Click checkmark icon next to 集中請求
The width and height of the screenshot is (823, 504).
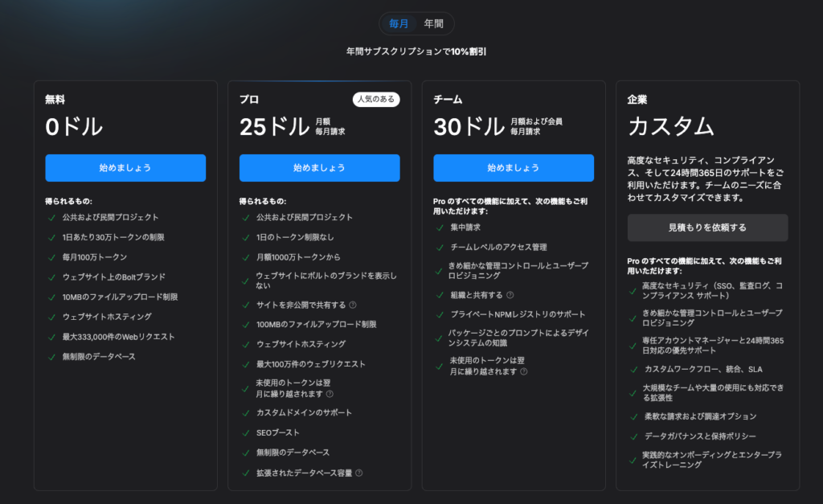click(440, 227)
